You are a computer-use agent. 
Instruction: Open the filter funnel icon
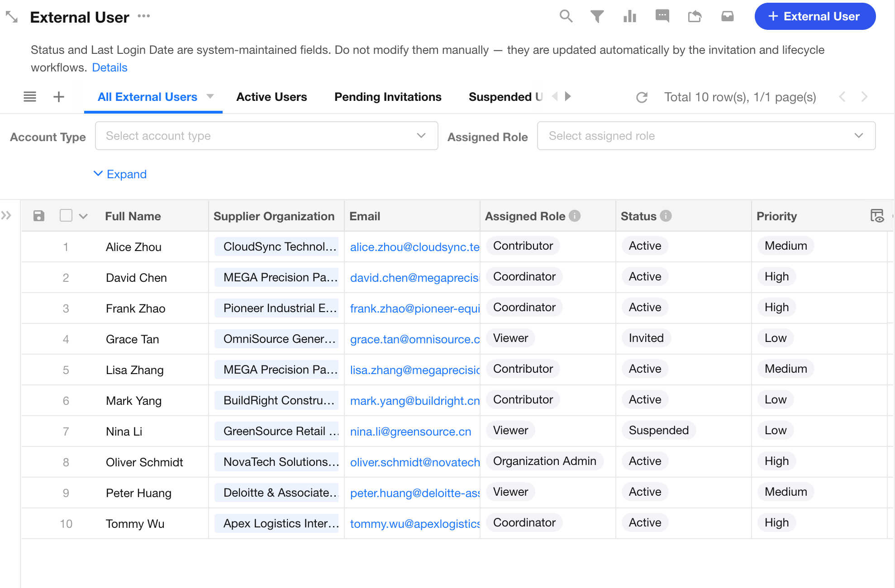[x=597, y=17]
